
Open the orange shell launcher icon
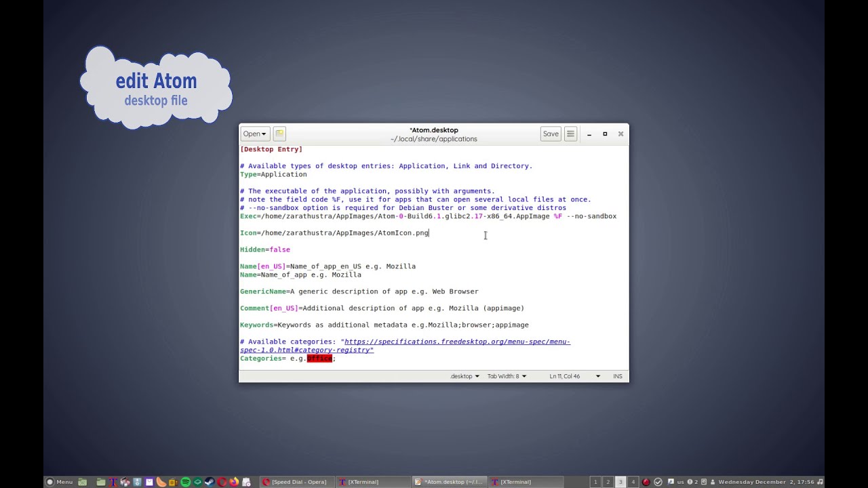tap(161, 482)
